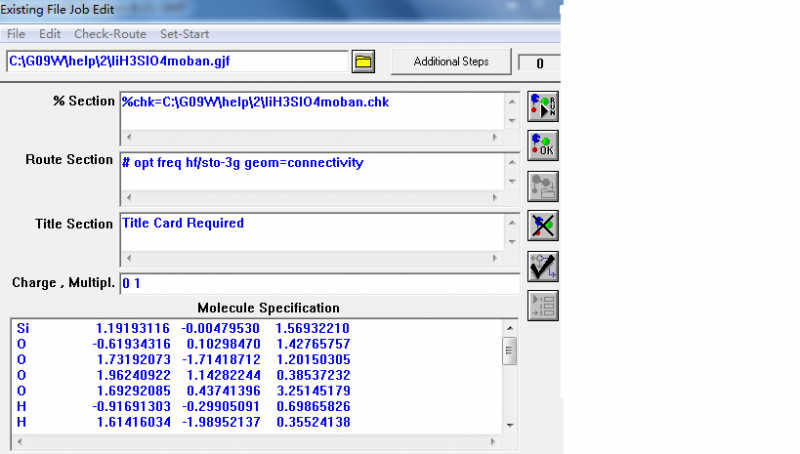Click the Run job icon

[x=543, y=106]
